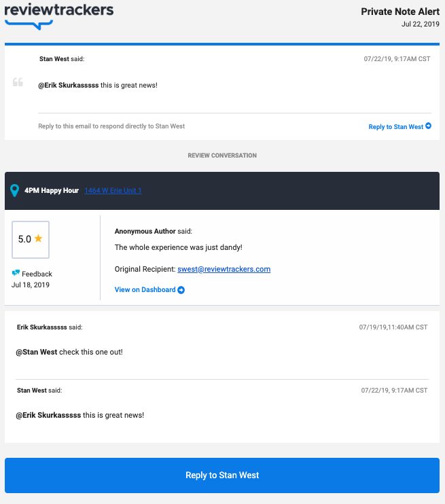This screenshot has height=504, width=445.
Task: Open the 1464 W Erie Unit 1 address link
Action: [x=113, y=191]
